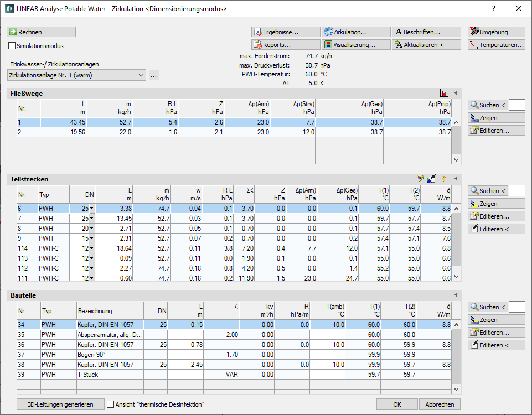
Task: Select flow path row with L 19.56
Action: tap(234, 132)
